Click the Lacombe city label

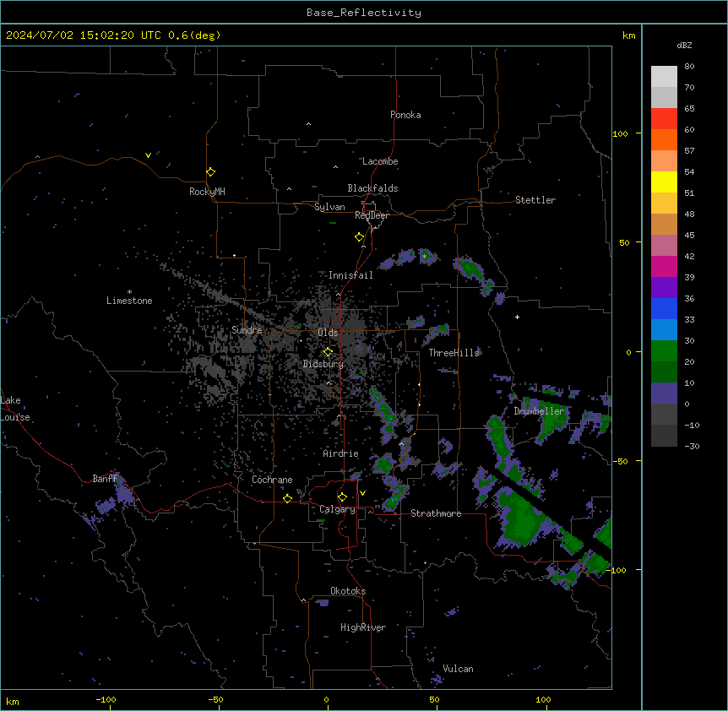coord(380,161)
